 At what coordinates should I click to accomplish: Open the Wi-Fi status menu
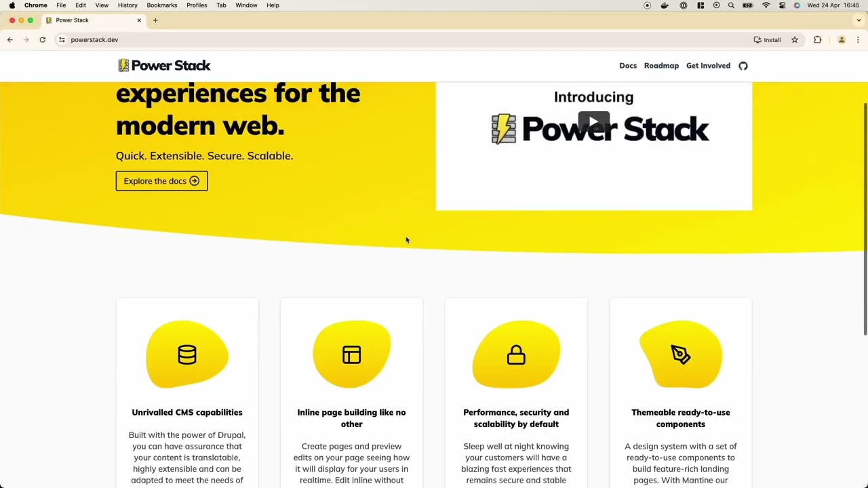[766, 5]
